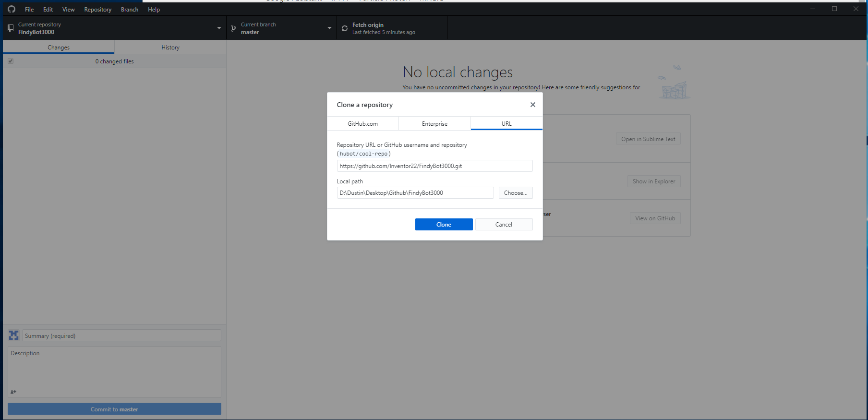Screen dimensions: 868x420
Task: Open the View menu
Action: click(69, 9)
